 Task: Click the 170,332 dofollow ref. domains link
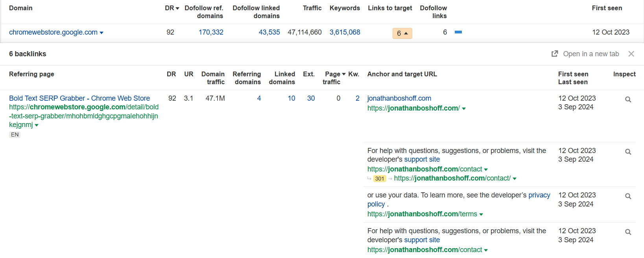(x=211, y=32)
